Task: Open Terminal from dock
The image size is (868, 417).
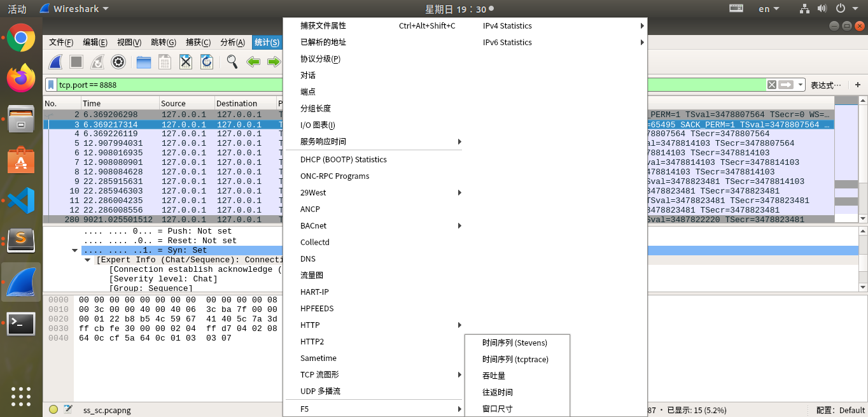Action: click(x=21, y=323)
